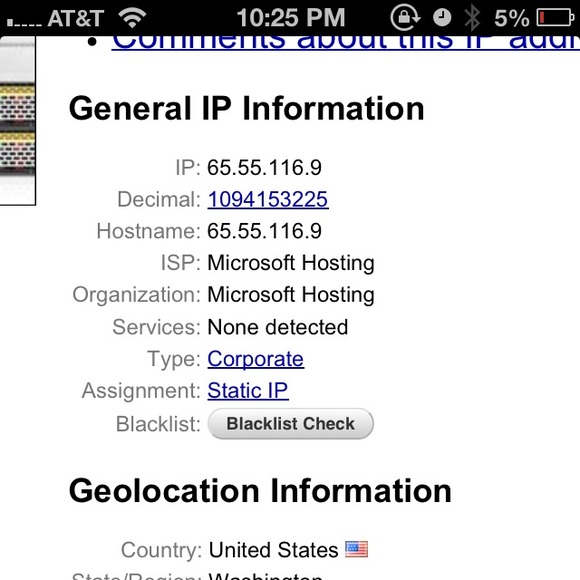
Task: Tap the 10:25 PM clock
Action: click(291, 17)
